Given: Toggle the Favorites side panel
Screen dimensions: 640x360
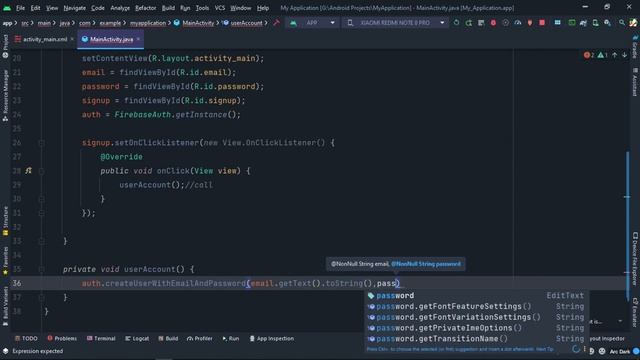Looking at the screenshot, I should 5,260.
